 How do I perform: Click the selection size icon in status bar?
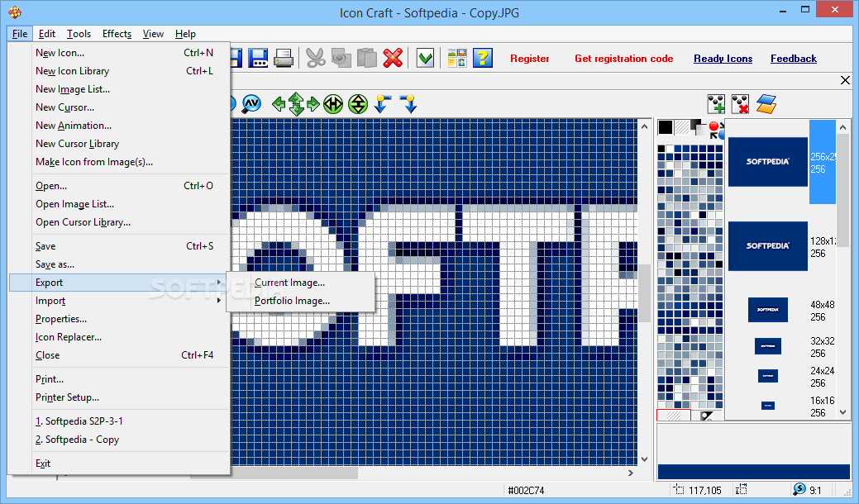pyautogui.click(x=742, y=489)
